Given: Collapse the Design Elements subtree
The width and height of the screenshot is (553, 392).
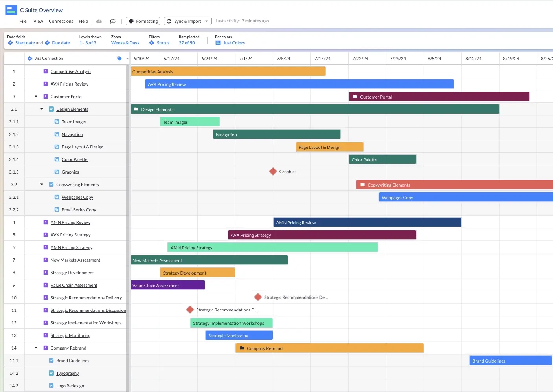Looking at the screenshot, I should pos(42,109).
